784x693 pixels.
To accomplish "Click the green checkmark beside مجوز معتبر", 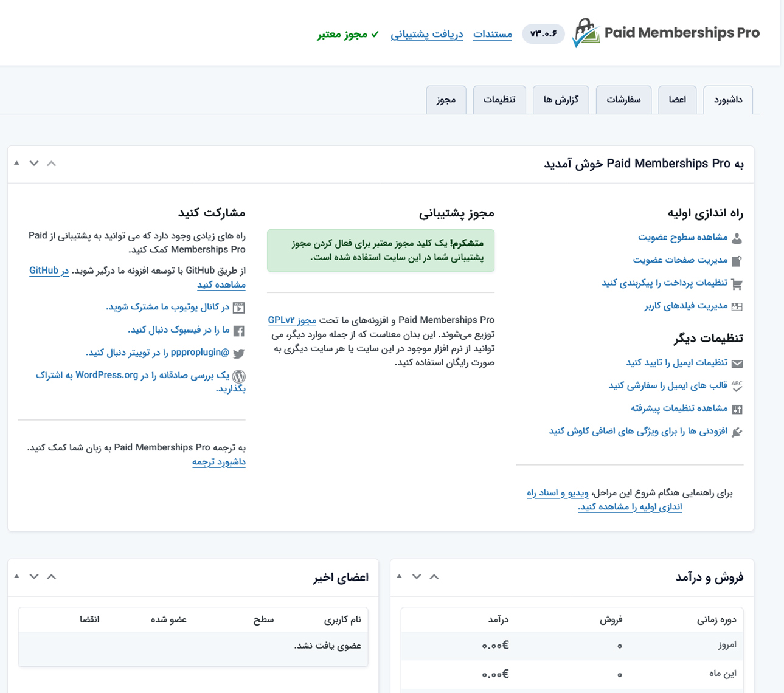I will coord(375,34).
